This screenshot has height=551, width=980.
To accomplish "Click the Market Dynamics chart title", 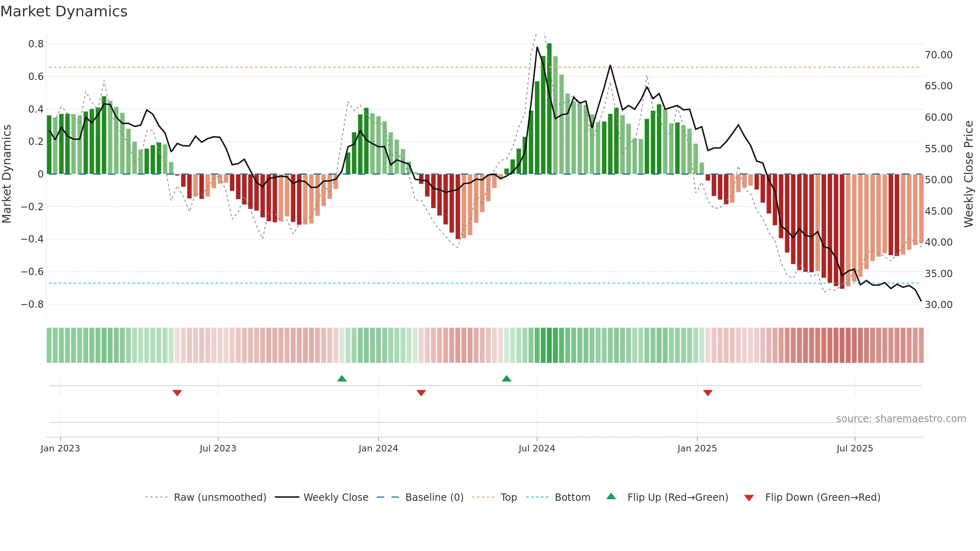I will (64, 11).
